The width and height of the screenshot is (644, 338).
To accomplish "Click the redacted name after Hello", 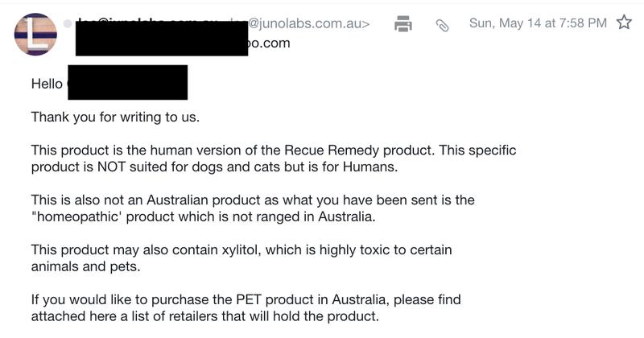I will [127, 83].
